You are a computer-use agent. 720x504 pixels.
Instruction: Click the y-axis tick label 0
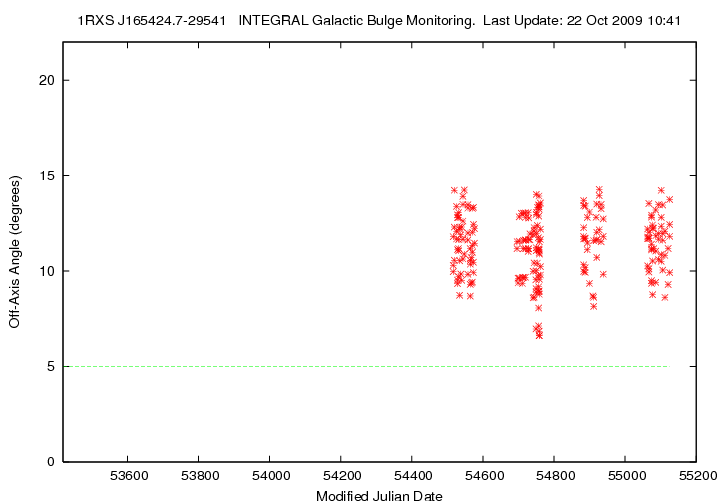[x=51, y=462]
